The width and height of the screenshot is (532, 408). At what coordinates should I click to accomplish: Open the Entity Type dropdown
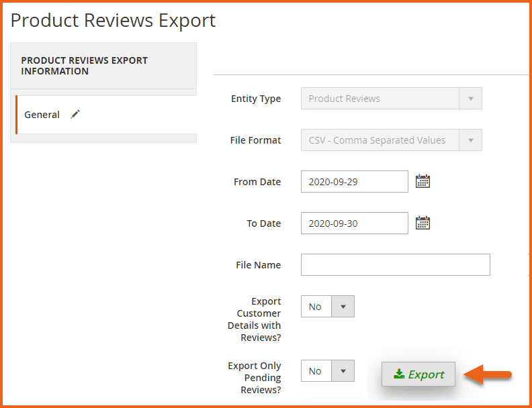(x=391, y=99)
